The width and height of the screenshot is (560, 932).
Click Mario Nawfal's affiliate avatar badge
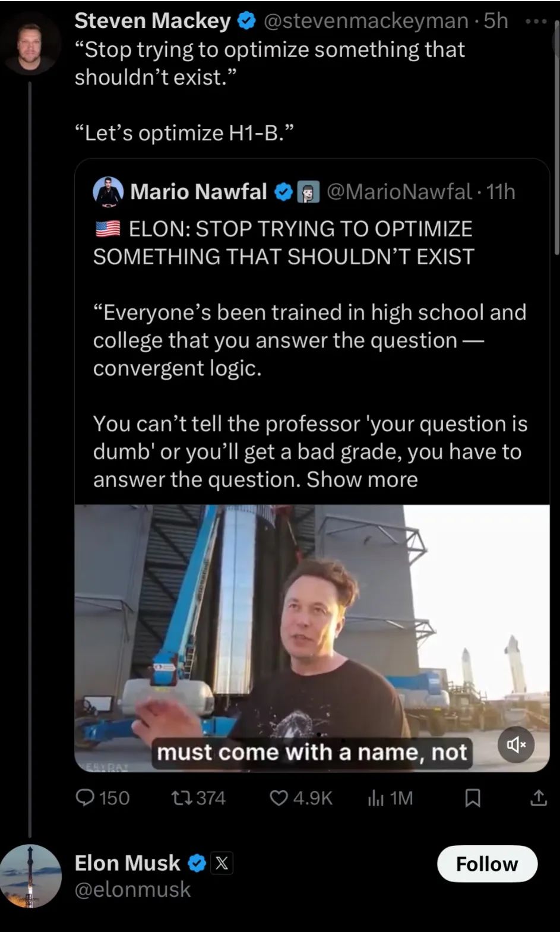coord(308,192)
